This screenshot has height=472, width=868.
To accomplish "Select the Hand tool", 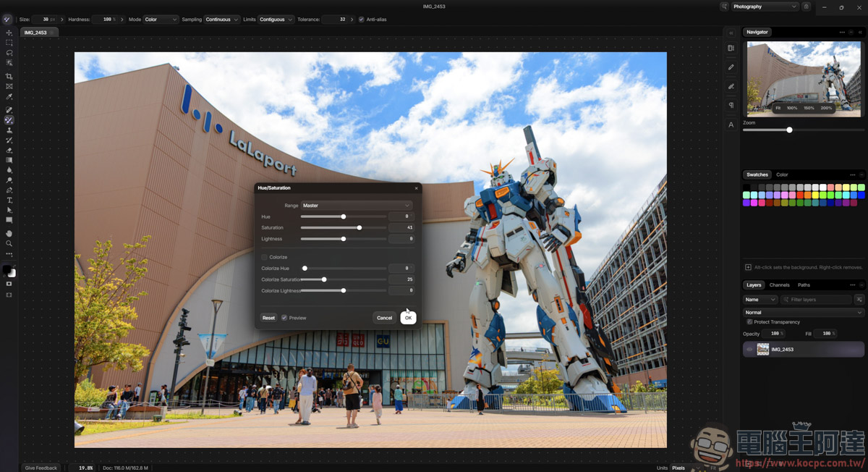I will [x=9, y=233].
